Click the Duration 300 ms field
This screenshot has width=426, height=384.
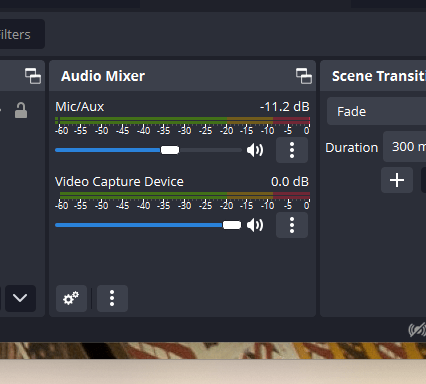click(x=404, y=147)
